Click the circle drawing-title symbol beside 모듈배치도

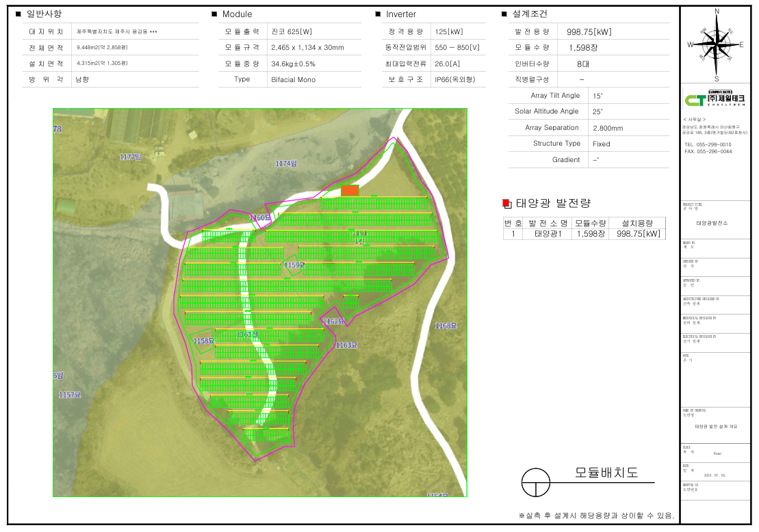pos(535,482)
